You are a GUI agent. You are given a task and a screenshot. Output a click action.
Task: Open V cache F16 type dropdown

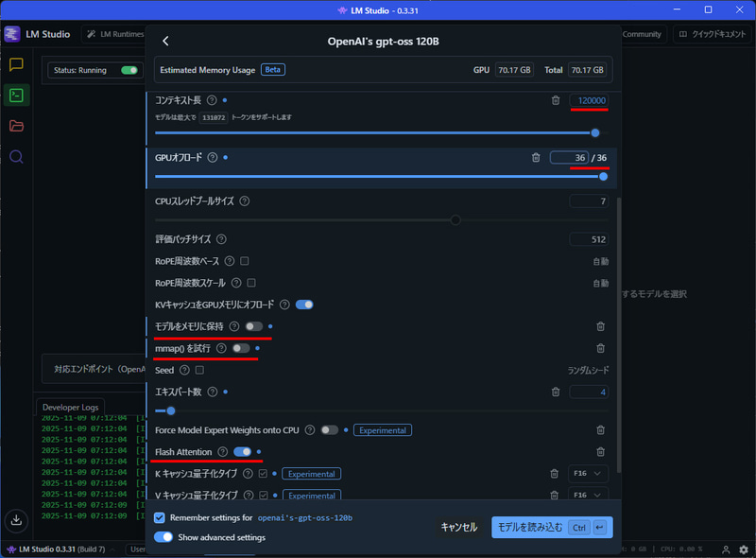tap(588, 494)
